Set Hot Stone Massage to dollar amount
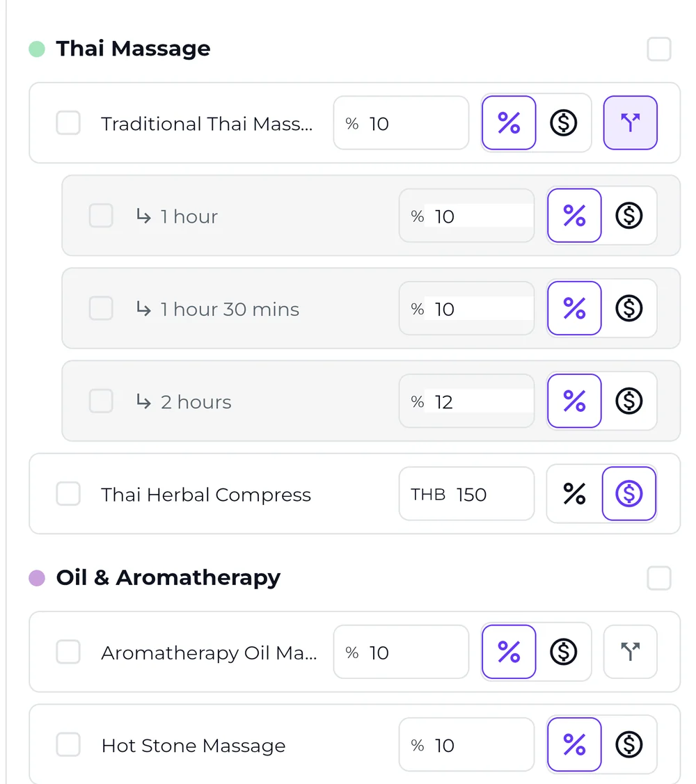Viewport: 696px width, 784px height. (x=629, y=744)
